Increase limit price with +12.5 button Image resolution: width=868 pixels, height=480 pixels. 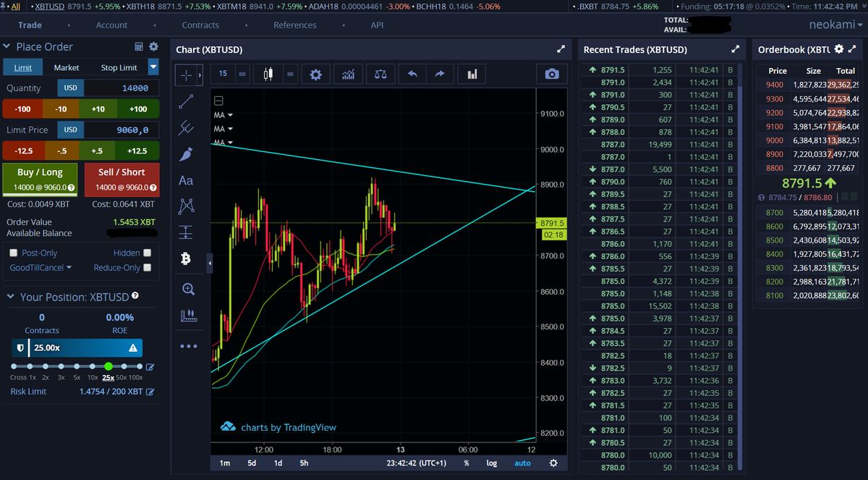click(x=137, y=151)
